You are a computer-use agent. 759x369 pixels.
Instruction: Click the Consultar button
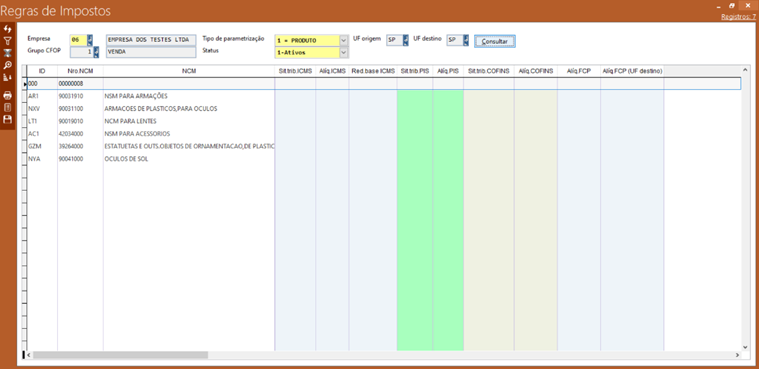494,42
